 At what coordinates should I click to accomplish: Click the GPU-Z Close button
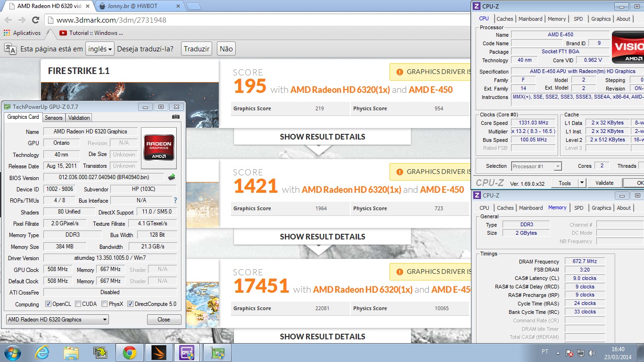pyautogui.click(x=164, y=320)
